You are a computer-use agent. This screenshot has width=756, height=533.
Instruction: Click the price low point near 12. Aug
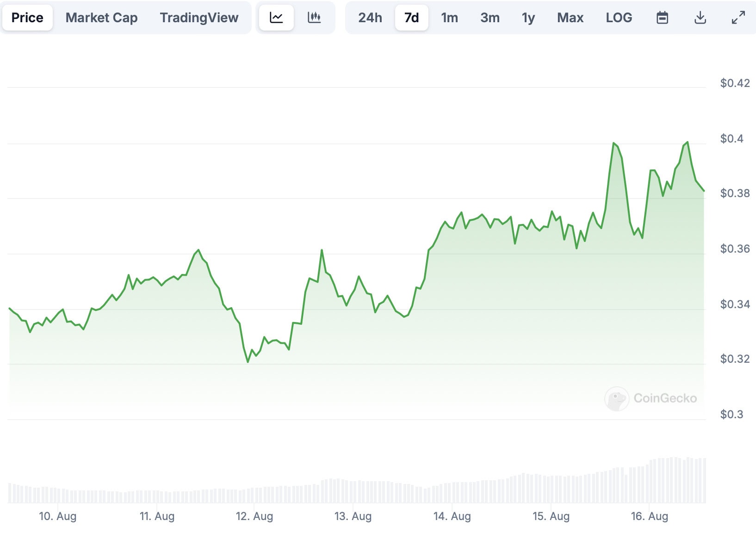tap(248, 362)
